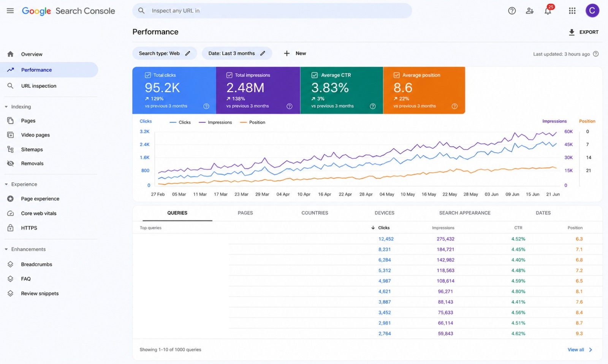
Task: Click the help question mark icon in header
Action: pyautogui.click(x=512, y=11)
